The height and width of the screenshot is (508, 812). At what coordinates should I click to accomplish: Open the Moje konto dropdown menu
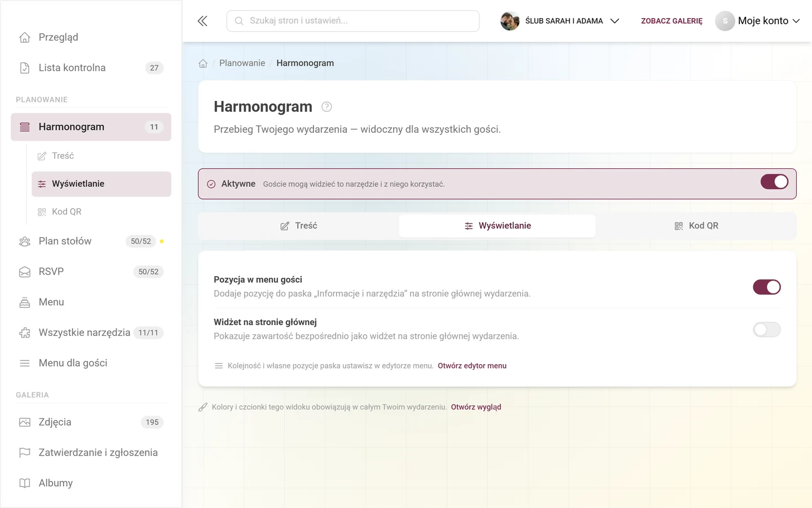[x=757, y=21]
